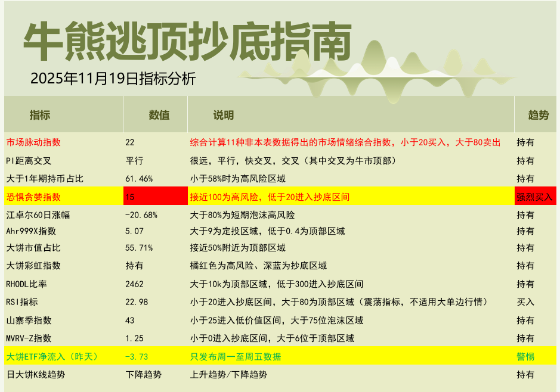The height and width of the screenshot is (392, 560).
Task: Select the 大饼ETF净流入（昨天） label
Action: pos(52,356)
